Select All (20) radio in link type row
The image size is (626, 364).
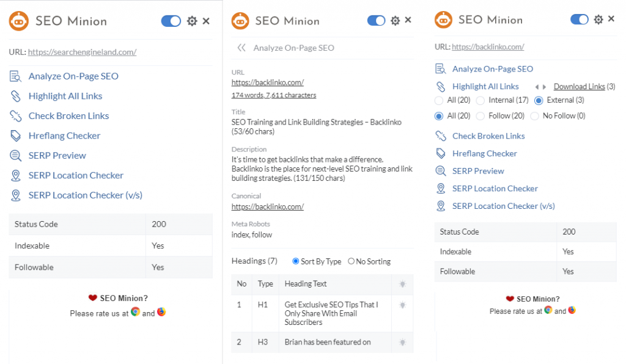coord(439,100)
